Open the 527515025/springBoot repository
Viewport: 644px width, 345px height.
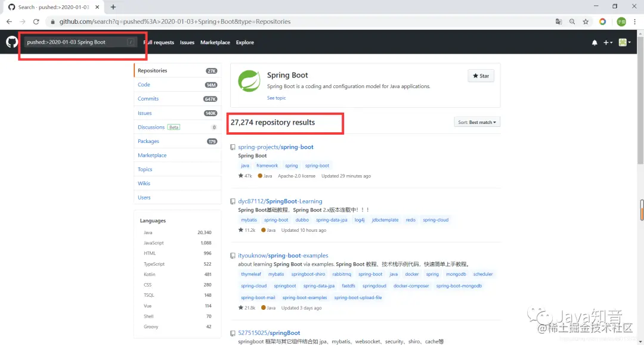269,333
